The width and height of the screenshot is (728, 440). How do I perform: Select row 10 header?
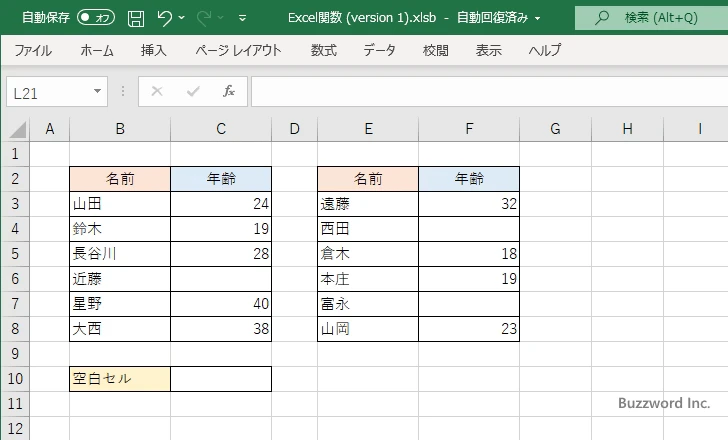[15, 379]
